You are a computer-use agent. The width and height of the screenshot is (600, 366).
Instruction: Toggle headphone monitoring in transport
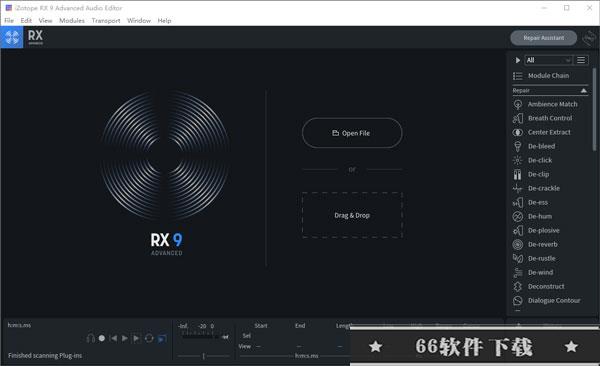coord(91,338)
